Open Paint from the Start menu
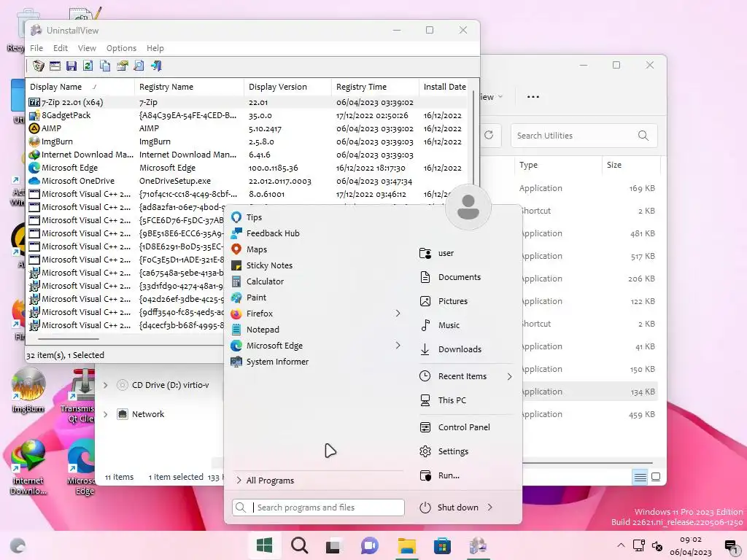The image size is (747, 560). [317, 297]
